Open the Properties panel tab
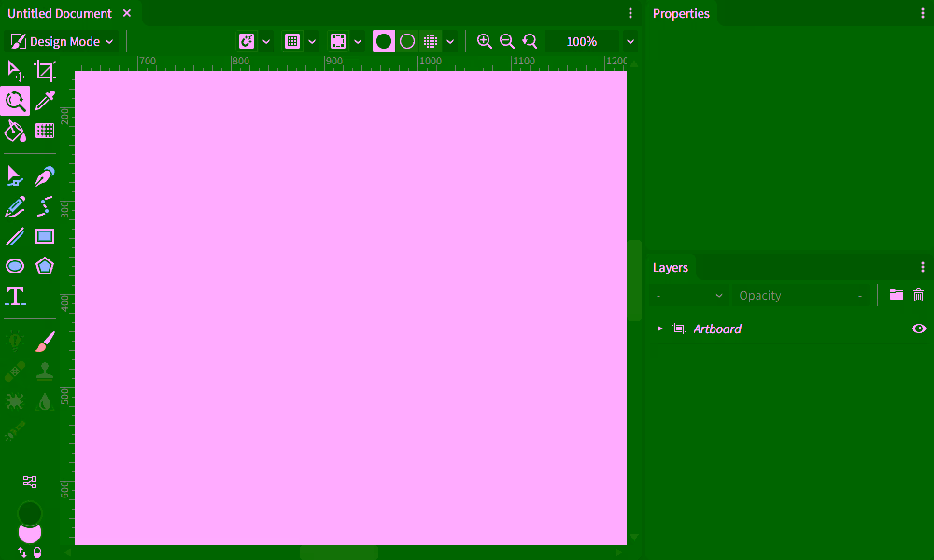Image resolution: width=934 pixels, height=560 pixels. (x=681, y=13)
